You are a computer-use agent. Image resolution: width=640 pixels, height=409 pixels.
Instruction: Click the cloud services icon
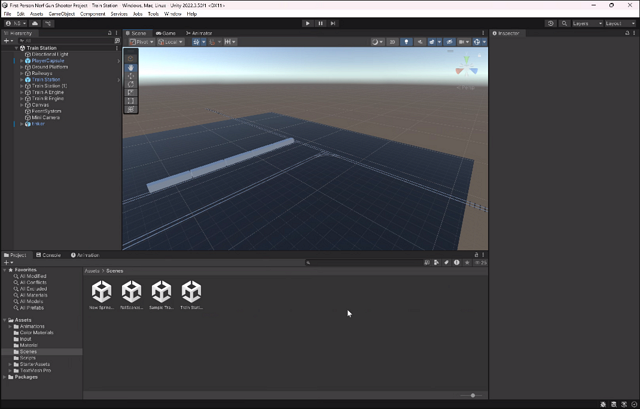[35, 23]
